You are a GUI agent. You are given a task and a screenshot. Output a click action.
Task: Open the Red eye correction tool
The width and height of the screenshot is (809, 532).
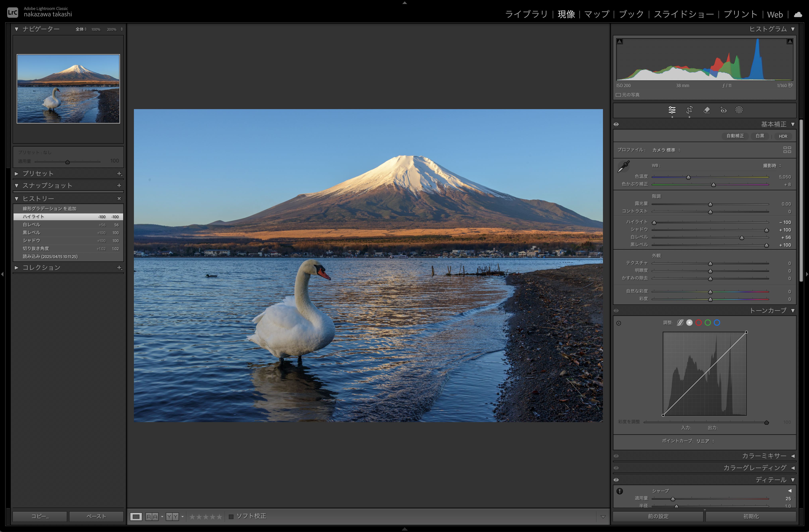723,110
